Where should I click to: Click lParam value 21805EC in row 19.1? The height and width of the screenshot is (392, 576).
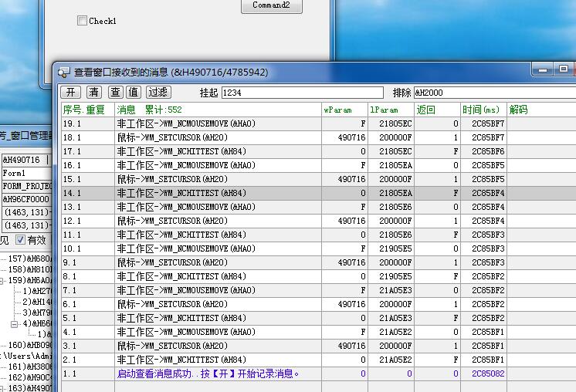point(395,123)
